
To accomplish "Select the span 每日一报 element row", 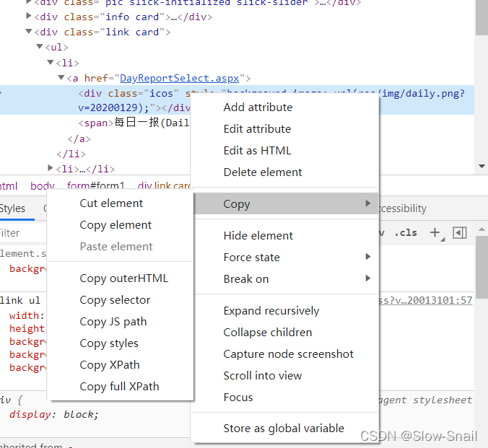I will click(134, 123).
